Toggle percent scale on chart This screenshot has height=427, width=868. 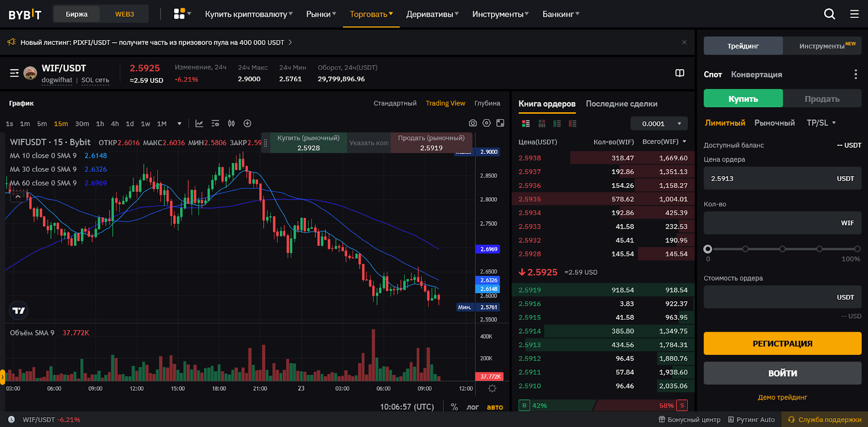point(454,407)
